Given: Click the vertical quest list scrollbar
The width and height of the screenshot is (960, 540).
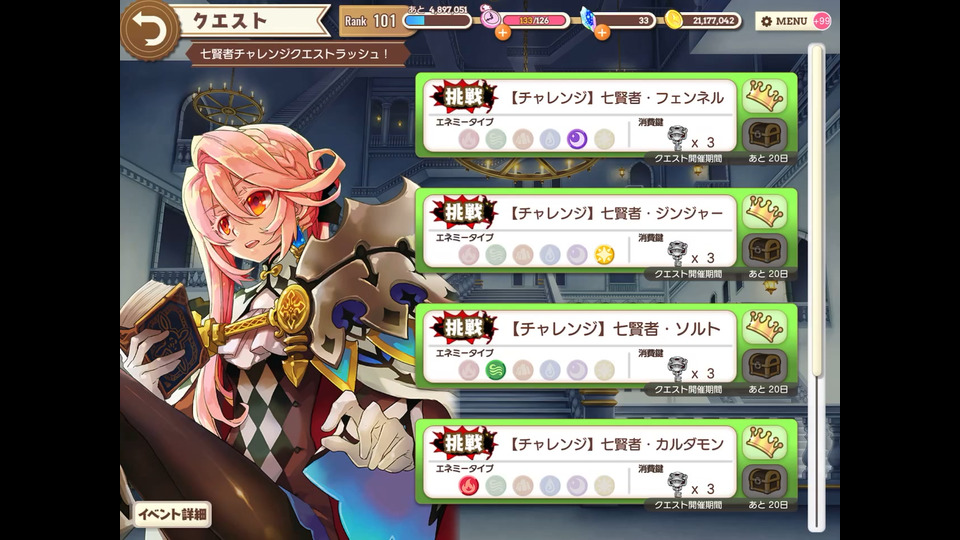Looking at the screenshot, I should tap(816, 287).
